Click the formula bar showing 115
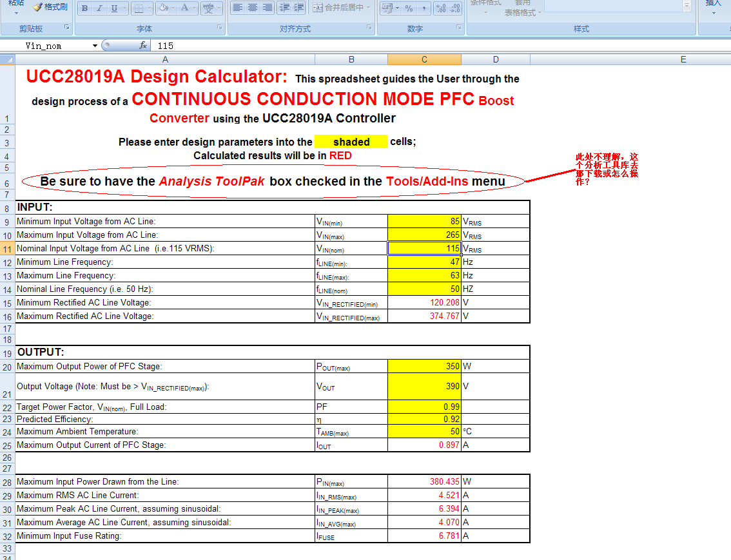 point(440,46)
